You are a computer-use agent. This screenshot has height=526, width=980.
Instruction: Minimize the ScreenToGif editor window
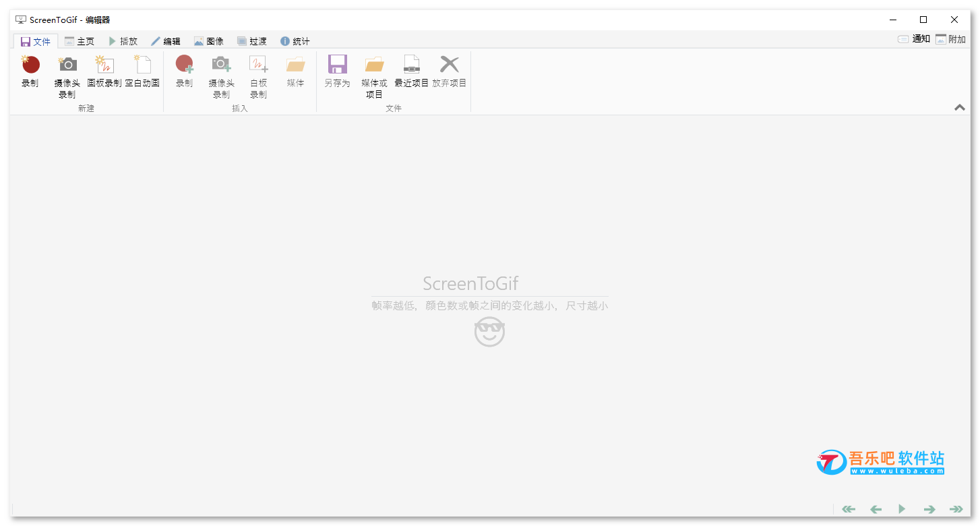892,20
